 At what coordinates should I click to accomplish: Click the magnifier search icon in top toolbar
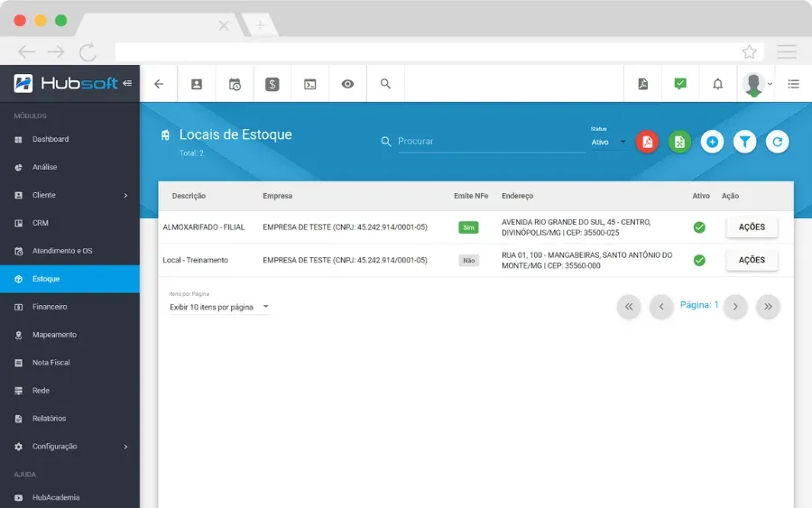pos(385,83)
